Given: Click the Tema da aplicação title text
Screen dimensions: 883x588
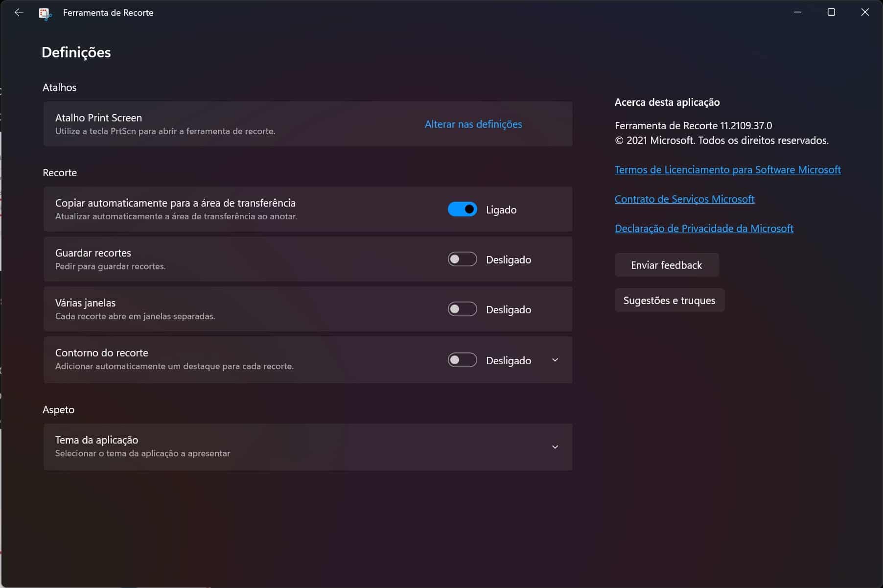Looking at the screenshot, I should (96, 440).
